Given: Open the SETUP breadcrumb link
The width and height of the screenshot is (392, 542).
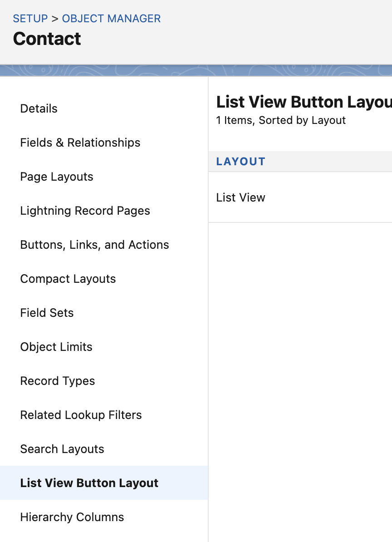Looking at the screenshot, I should (30, 18).
